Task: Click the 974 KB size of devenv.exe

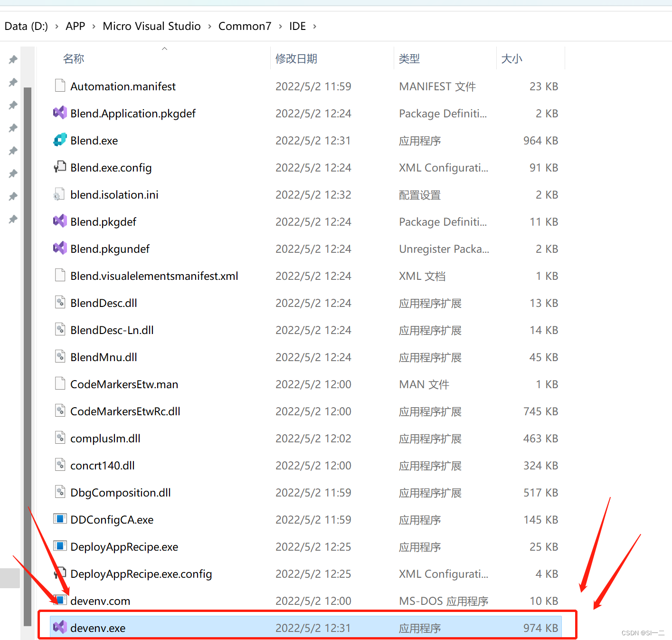Action: tap(540, 628)
